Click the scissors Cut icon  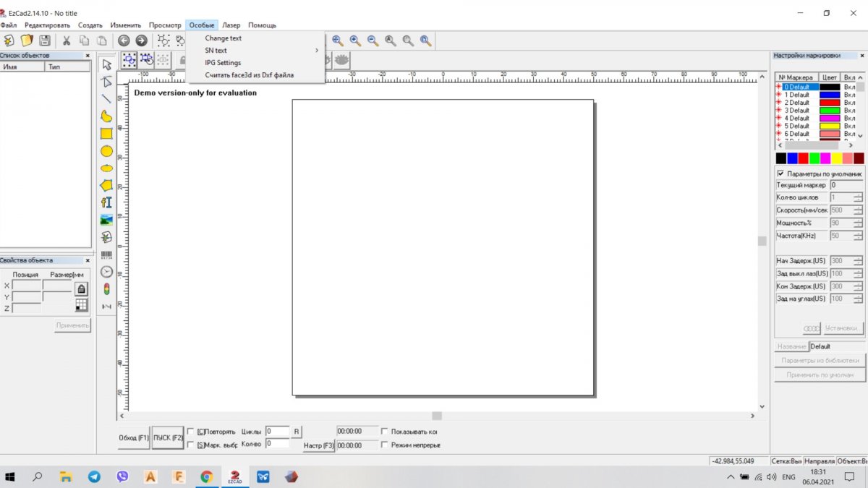(x=67, y=41)
